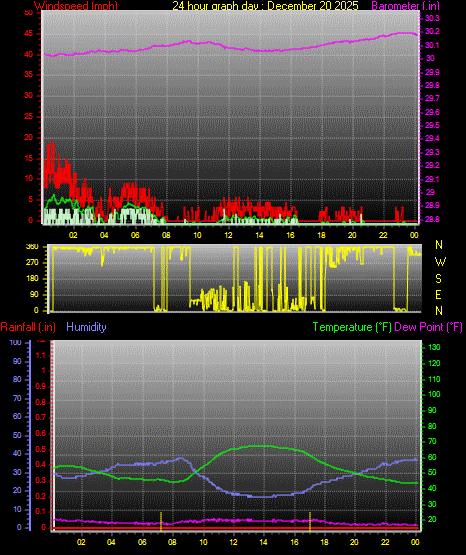Click the '1.1' rainfall axis value
Image resolution: width=466 pixels, height=555 pixels.
coord(41,355)
